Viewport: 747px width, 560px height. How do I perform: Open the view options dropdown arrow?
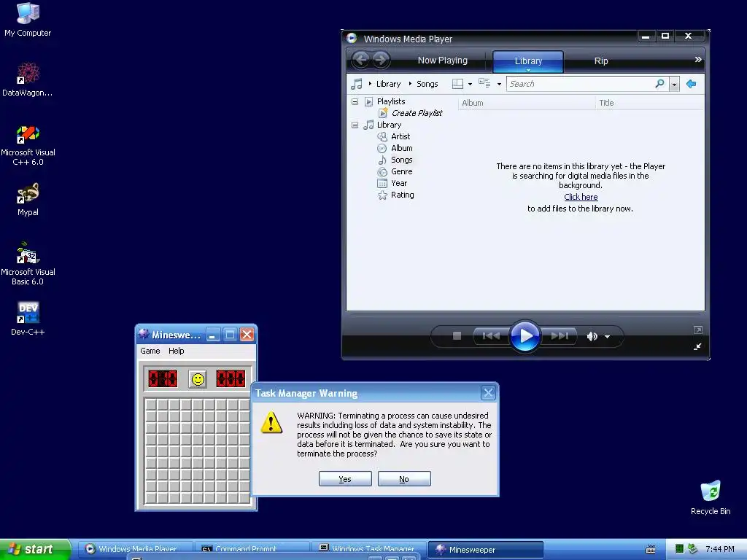point(499,85)
